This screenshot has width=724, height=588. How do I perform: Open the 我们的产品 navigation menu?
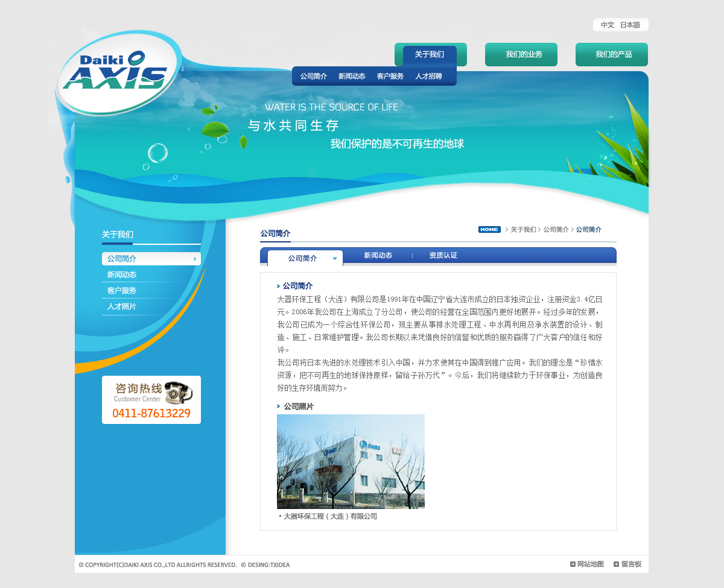pyautogui.click(x=612, y=55)
